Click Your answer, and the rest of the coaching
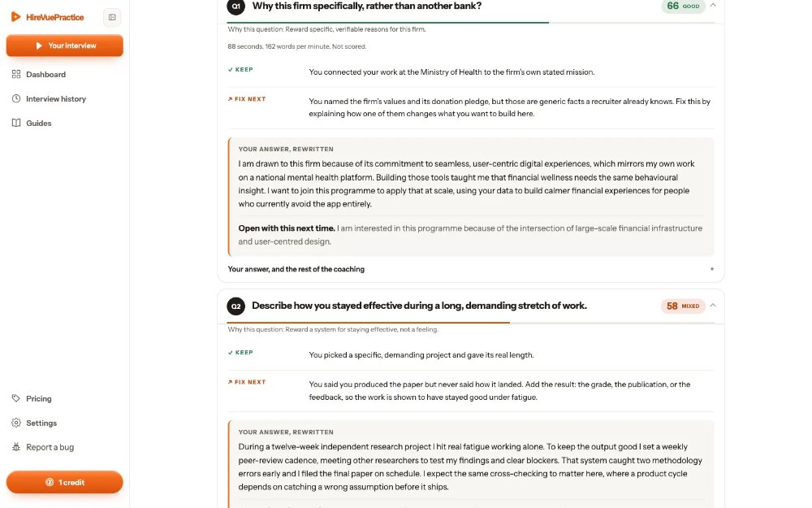 click(x=296, y=269)
